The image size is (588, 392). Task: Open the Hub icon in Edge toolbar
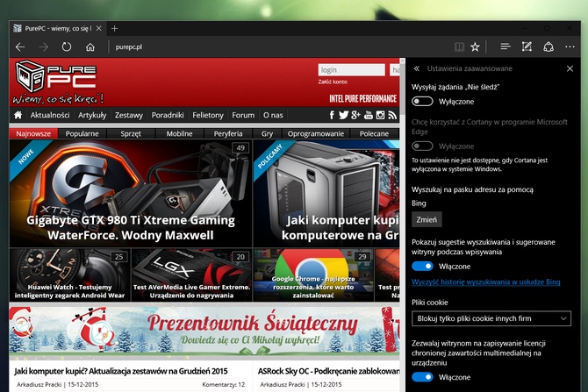coord(506,46)
